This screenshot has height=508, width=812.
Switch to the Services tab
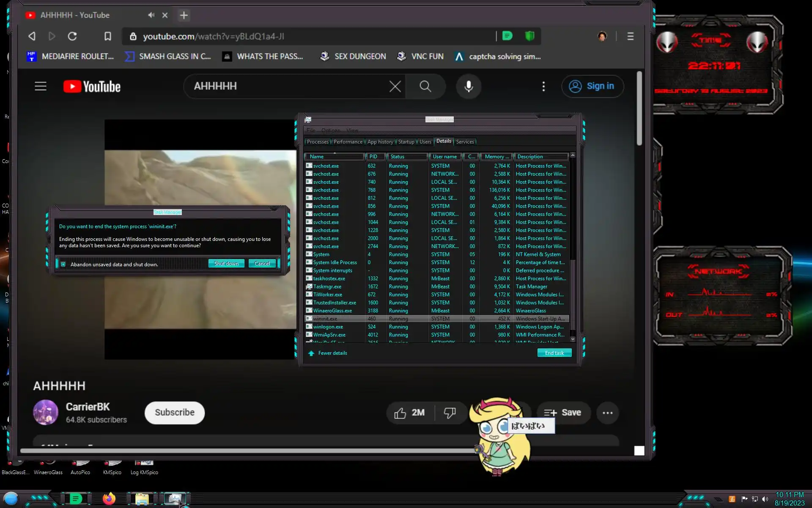(465, 142)
